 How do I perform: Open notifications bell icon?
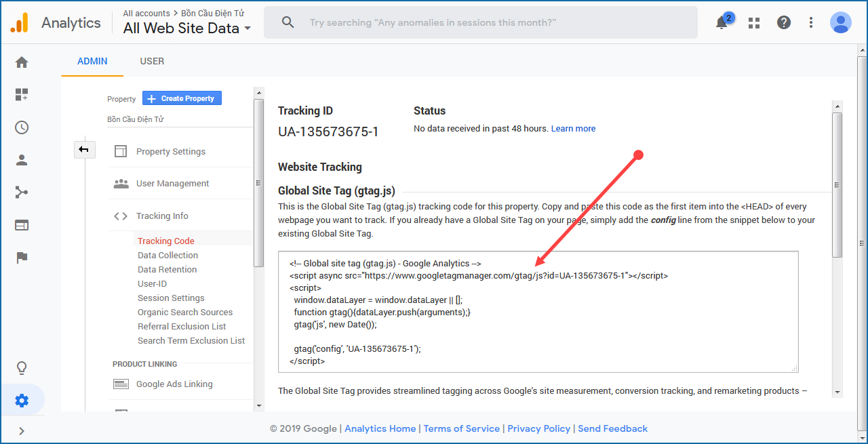722,22
